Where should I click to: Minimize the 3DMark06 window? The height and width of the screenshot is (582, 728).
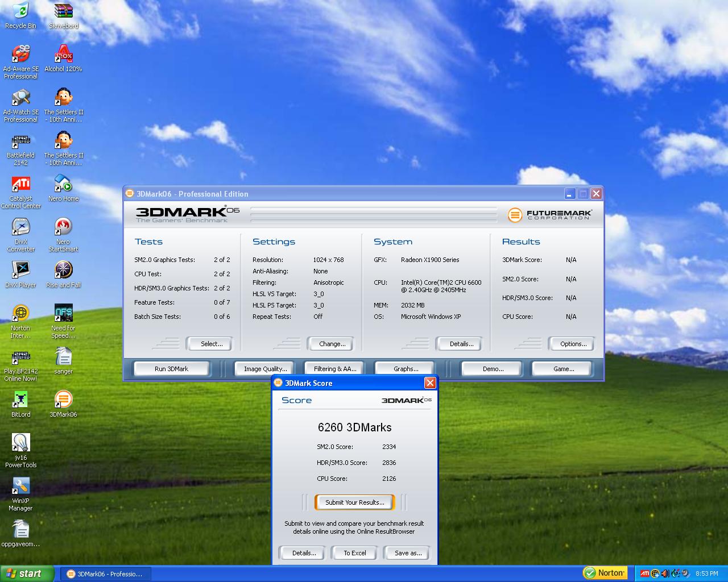569,194
